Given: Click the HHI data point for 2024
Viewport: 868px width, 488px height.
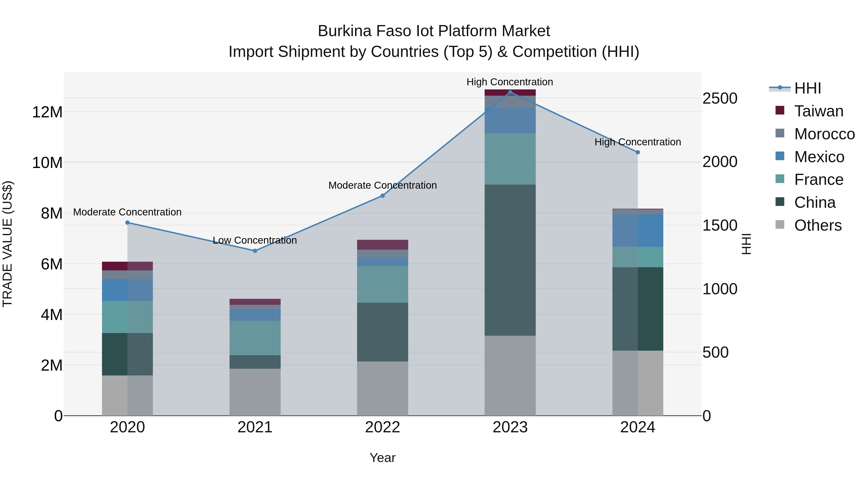Looking at the screenshot, I should pos(637,152).
